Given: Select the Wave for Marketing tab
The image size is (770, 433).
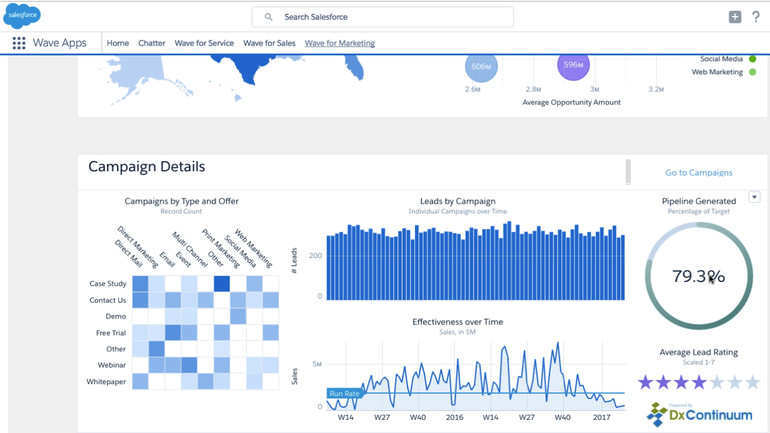Looking at the screenshot, I should tap(340, 43).
